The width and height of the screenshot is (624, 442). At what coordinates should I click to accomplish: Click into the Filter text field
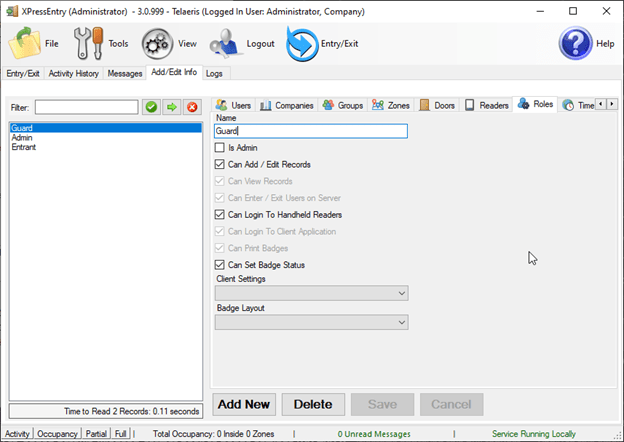[87, 107]
